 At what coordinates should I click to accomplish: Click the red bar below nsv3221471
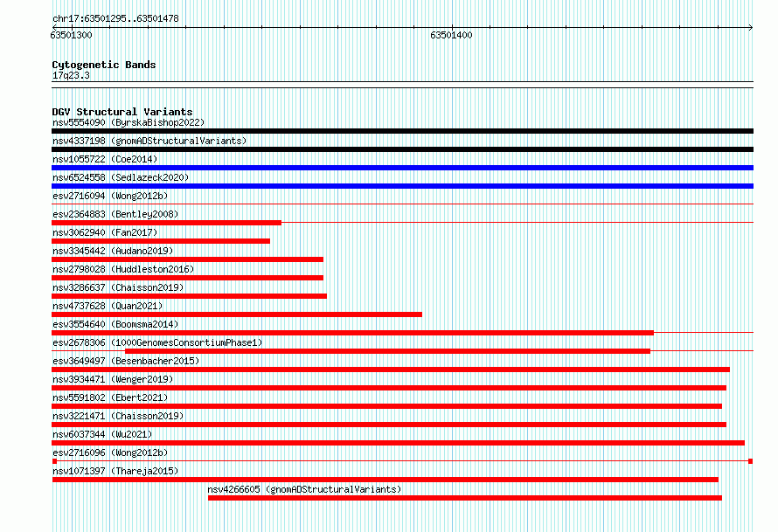389,425
